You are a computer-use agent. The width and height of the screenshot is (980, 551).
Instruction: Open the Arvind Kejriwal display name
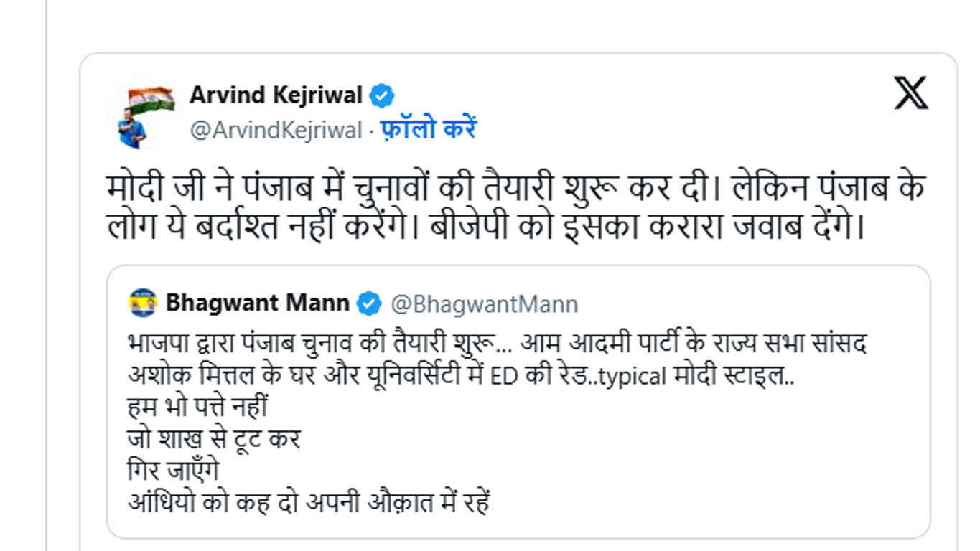276,95
